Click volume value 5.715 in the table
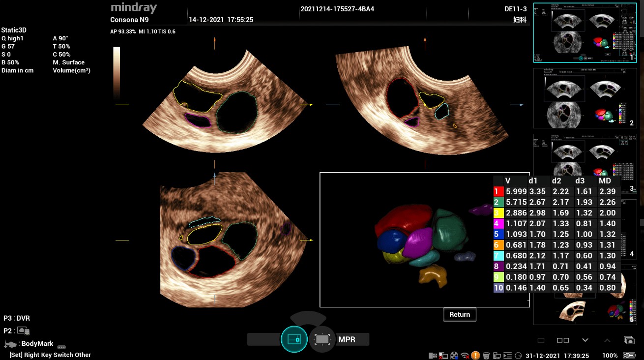The height and width of the screenshot is (360, 644). coord(516,202)
